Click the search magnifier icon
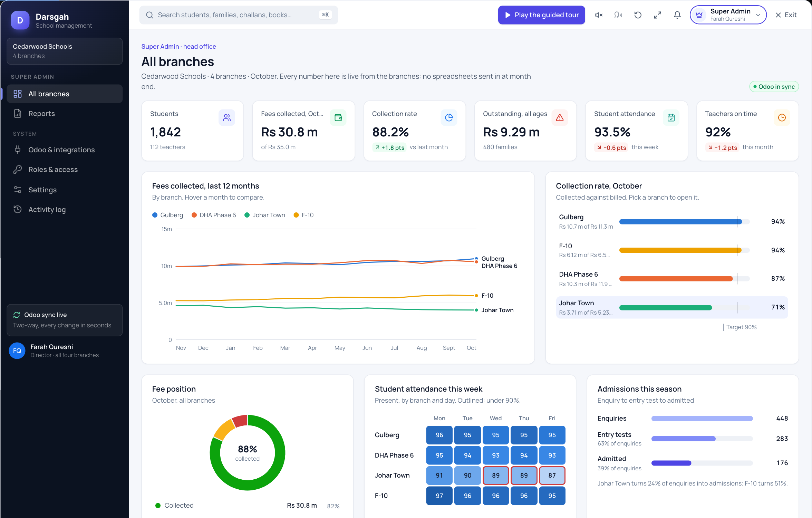Screen dimensions: 812x518 pos(149,15)
